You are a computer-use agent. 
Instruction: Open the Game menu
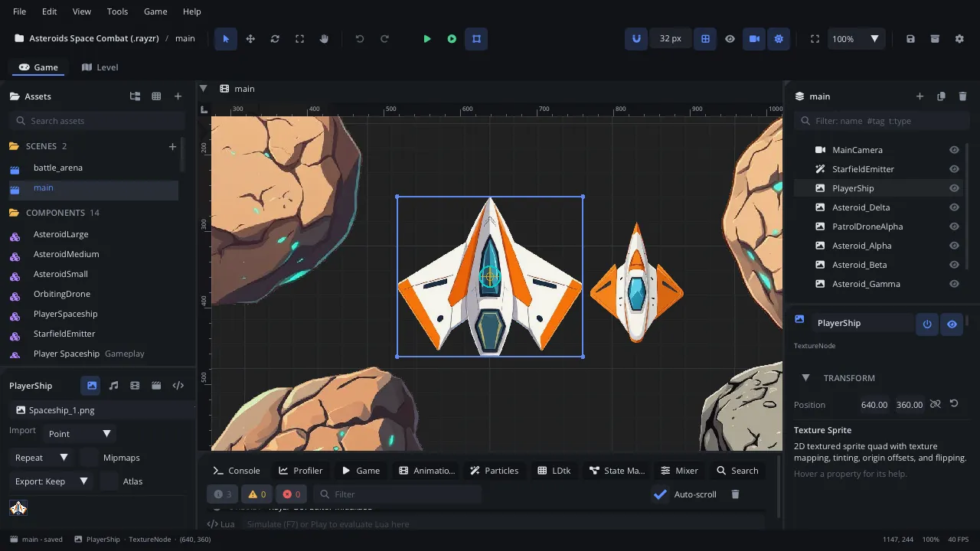tap(155, 11)
